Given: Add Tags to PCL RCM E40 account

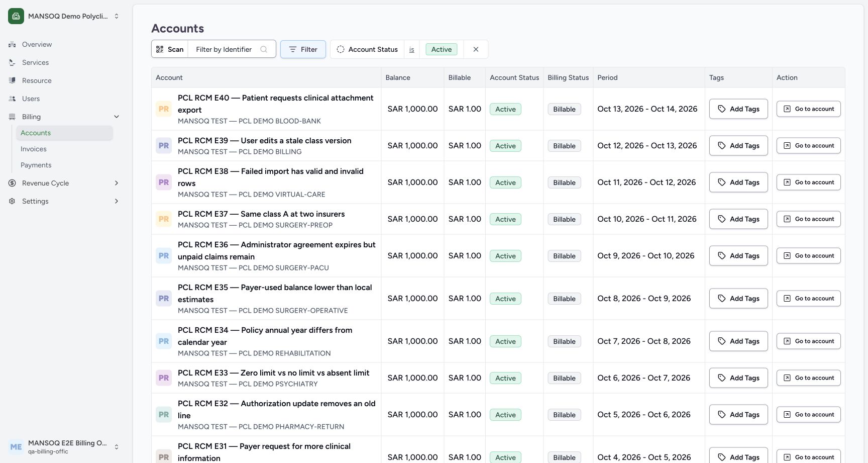Looking at the screenshot, I should pos(738,109).
